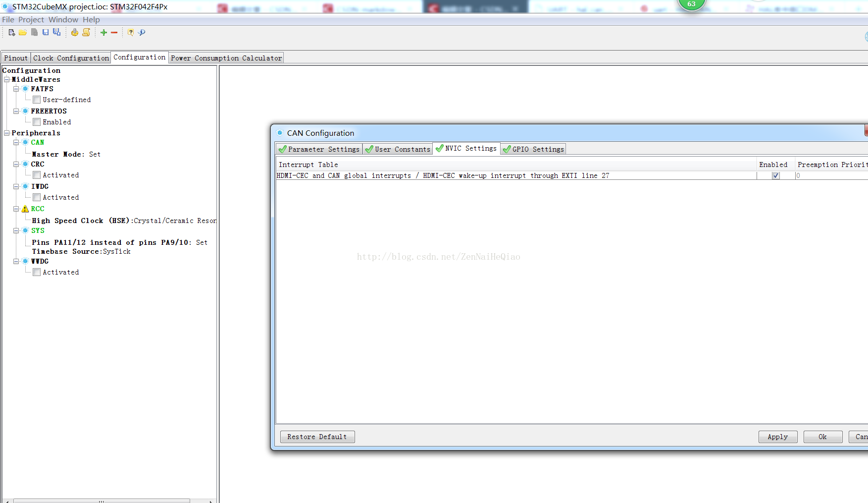Collapse the Peripherals tree node
Screen dimensions: 868x503
[7, 133]
